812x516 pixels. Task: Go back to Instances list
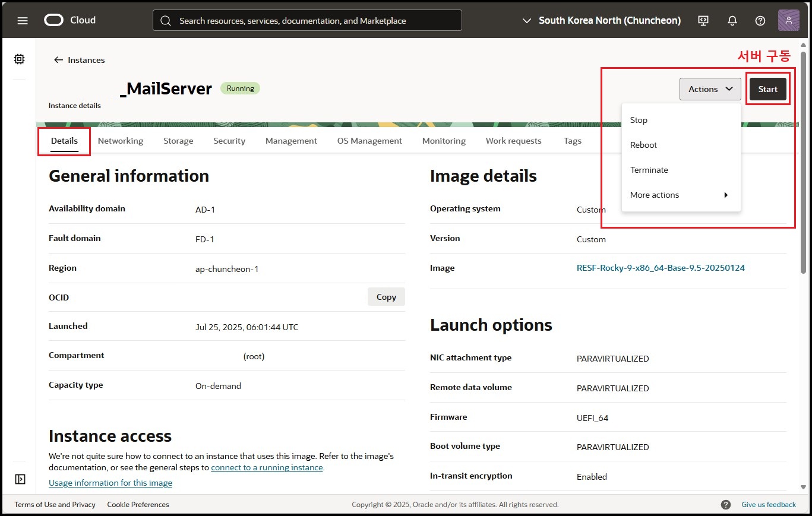(x=79, y=60)
